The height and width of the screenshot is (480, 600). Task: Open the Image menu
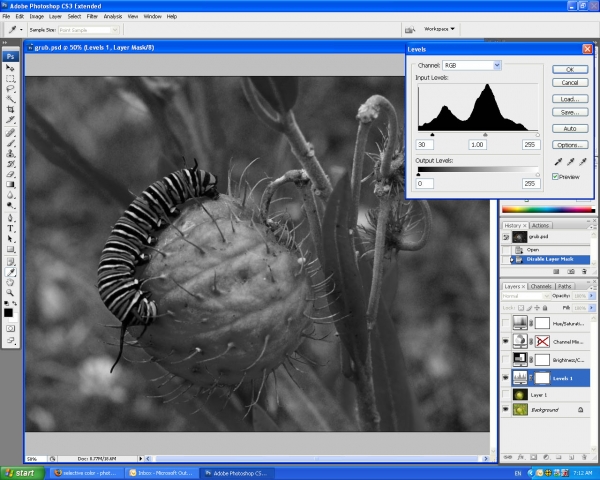point(37,16)
